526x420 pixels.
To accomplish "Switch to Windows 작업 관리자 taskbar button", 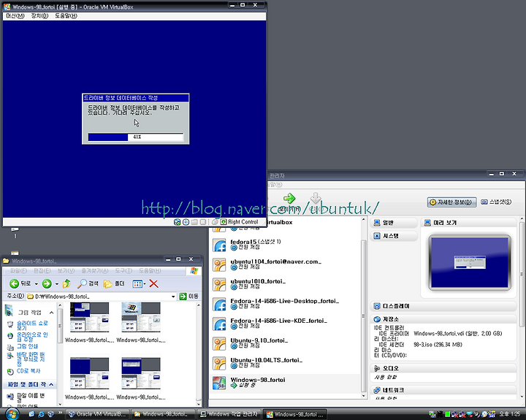I will [x=229, y=414].
